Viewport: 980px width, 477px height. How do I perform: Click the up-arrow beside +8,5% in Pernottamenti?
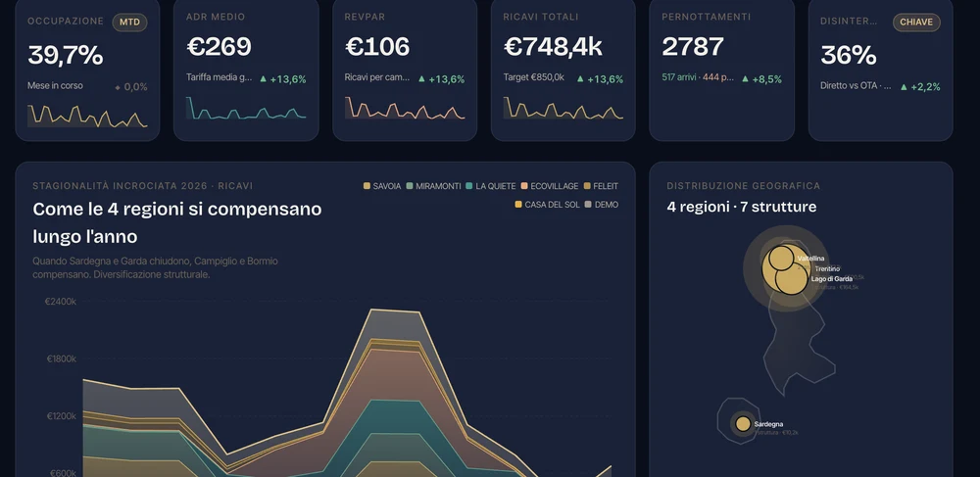pyautogui.click(x=745, y=79)
